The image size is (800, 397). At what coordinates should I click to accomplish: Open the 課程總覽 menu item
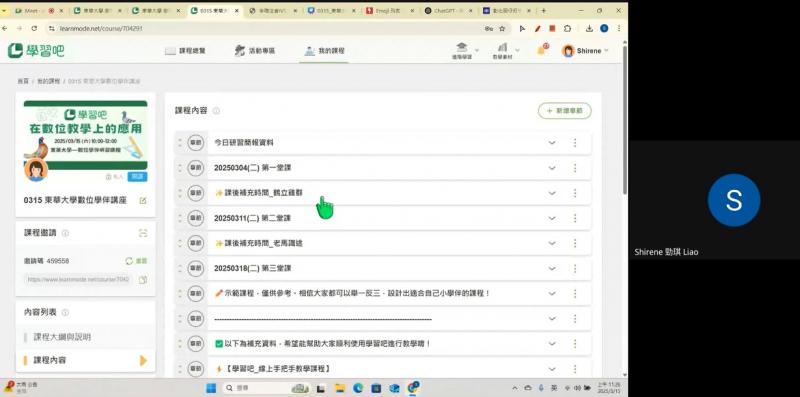[185, 51]
